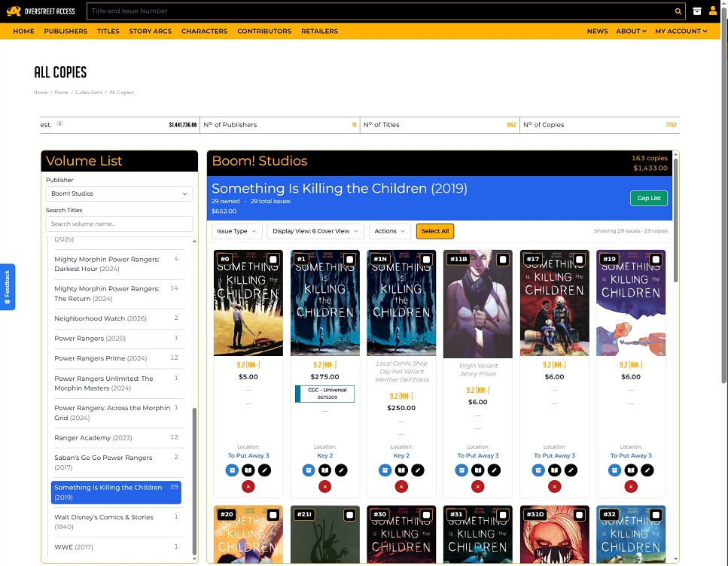Screen dimensions: 728x566
Task: Open the Issue Type dropdown
Action: (x=237, y=231)
